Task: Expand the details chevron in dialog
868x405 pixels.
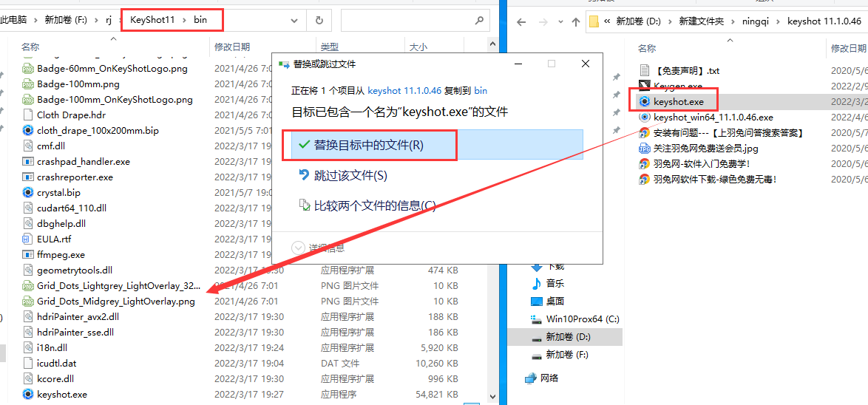Action: pos(298,248)
